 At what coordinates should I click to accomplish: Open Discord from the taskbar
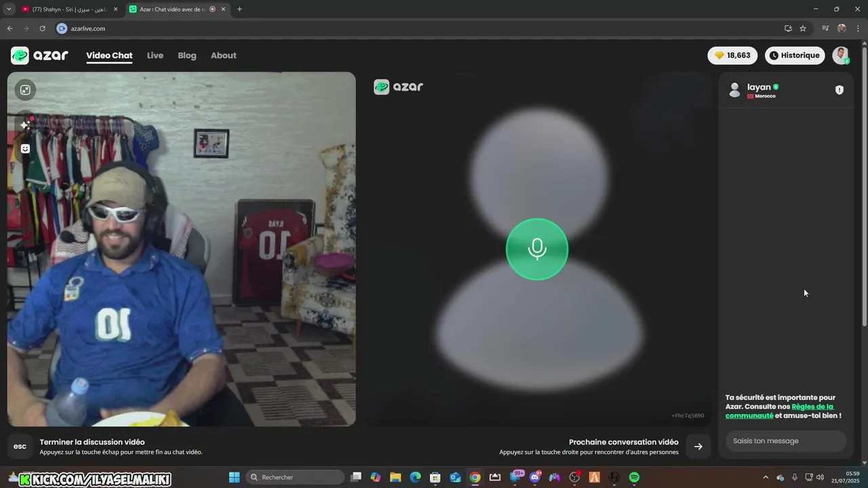click(x=535, y=477)
